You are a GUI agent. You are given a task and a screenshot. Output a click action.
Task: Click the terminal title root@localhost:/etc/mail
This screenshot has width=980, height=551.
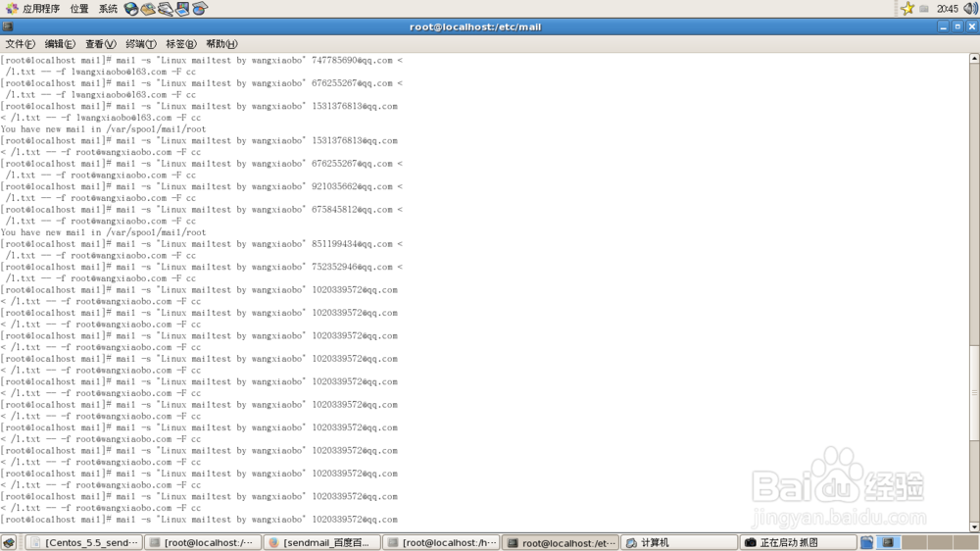coord(475,26)
